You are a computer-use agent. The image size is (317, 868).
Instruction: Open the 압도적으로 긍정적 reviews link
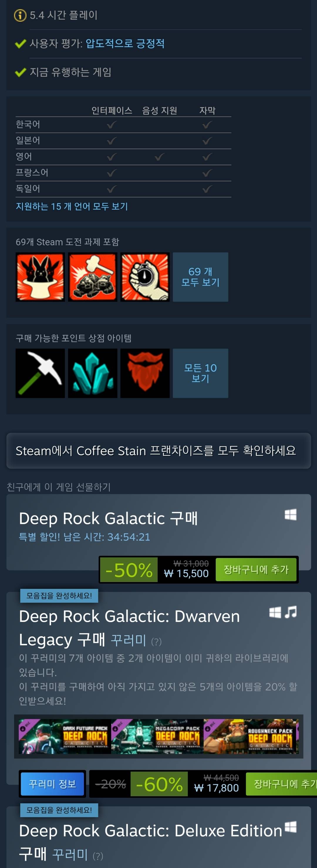pyautogui.click(x=125, y=43)
